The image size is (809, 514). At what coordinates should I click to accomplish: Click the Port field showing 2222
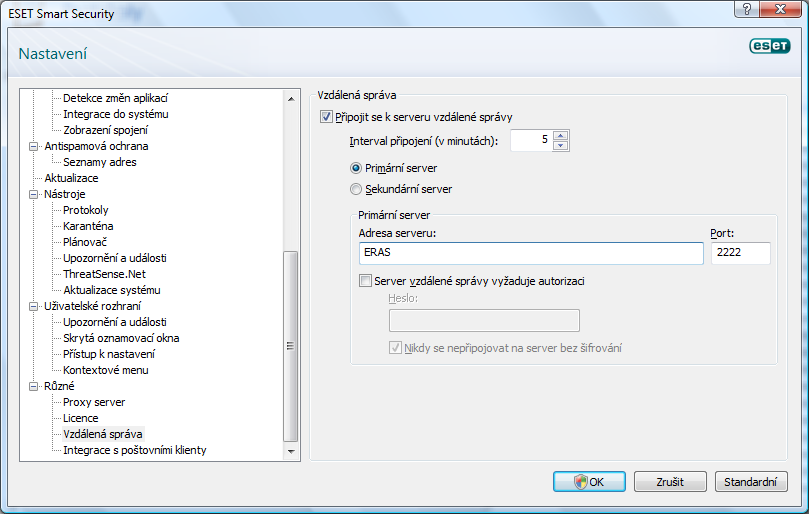pyautogui.click(x=740, y=253)
